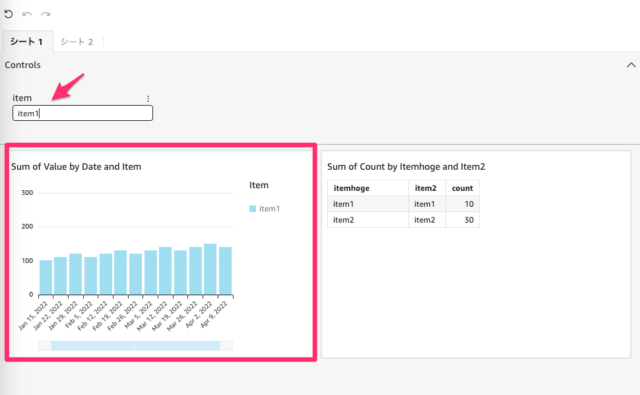
Task: Click the item text input field
Action: click(82, 113)
